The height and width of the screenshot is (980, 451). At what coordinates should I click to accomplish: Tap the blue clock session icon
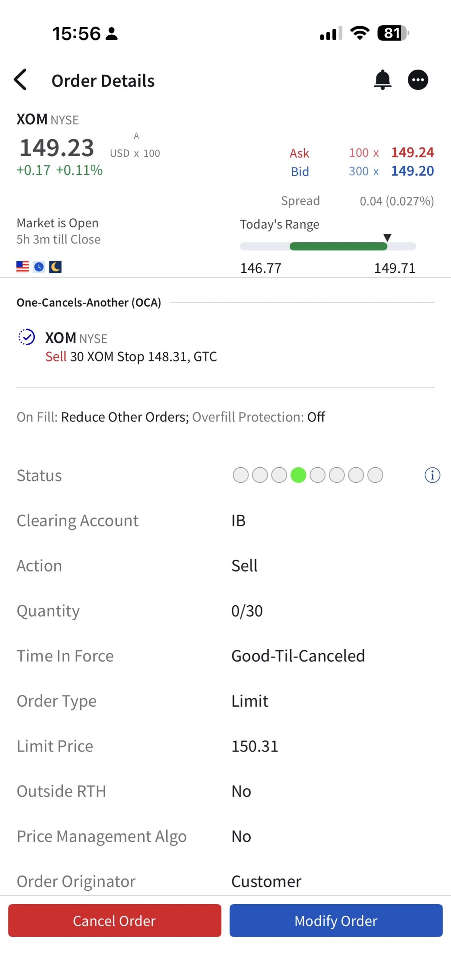click(39, 266)
